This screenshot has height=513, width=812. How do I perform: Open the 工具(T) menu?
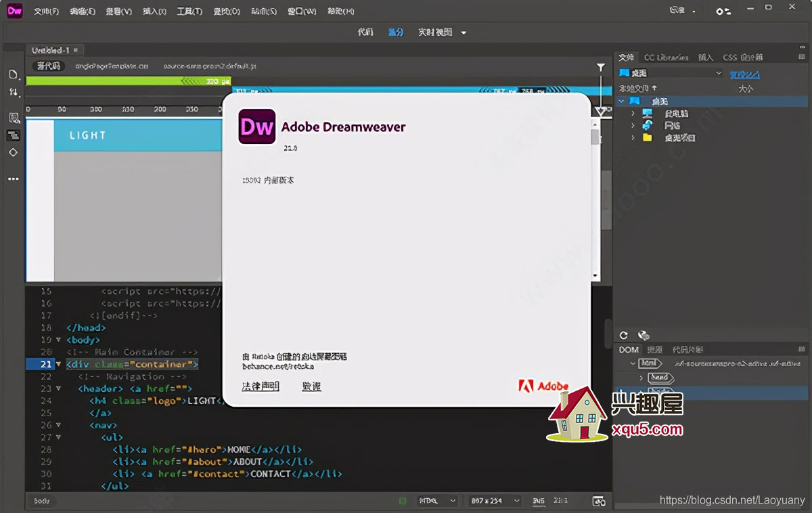pos(189,12)
